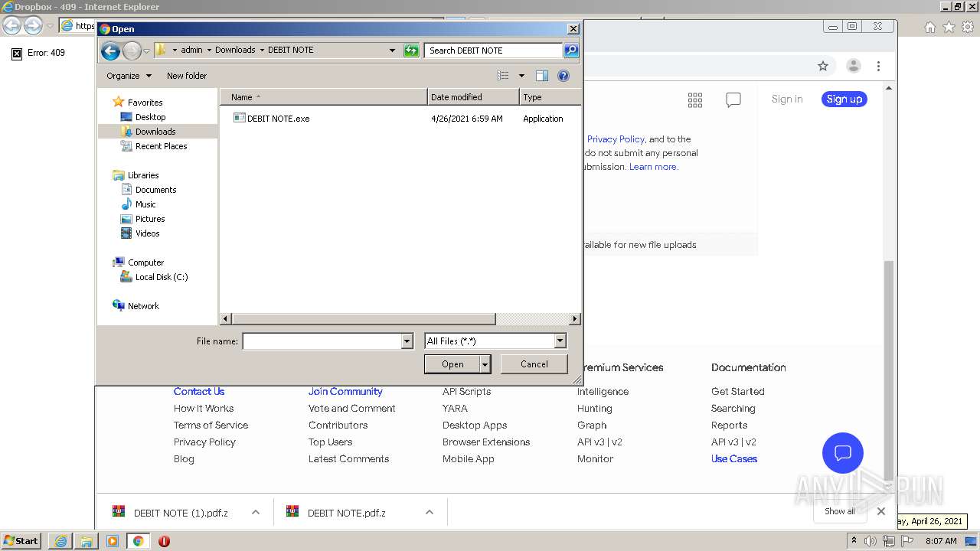Close the Chrome downloads bar
Screen dimensions: 980x551
coord(881,511)
